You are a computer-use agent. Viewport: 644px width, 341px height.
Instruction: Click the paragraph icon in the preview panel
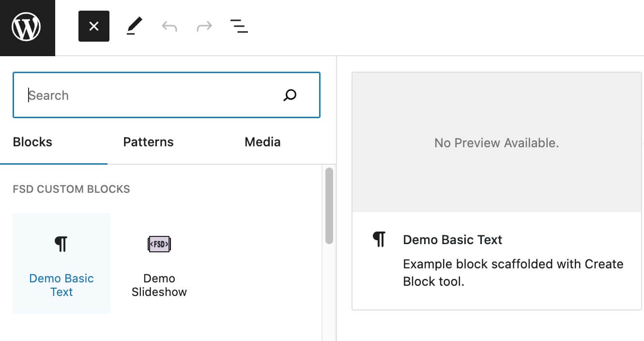click(380, 238)
